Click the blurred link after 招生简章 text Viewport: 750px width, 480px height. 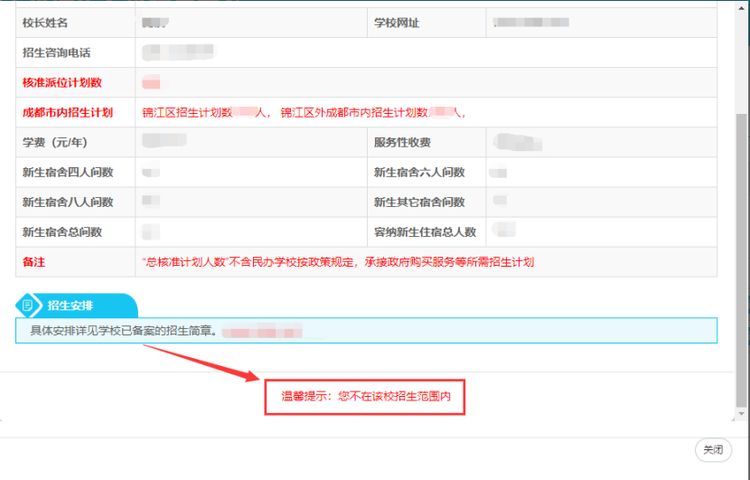[262, 331]
